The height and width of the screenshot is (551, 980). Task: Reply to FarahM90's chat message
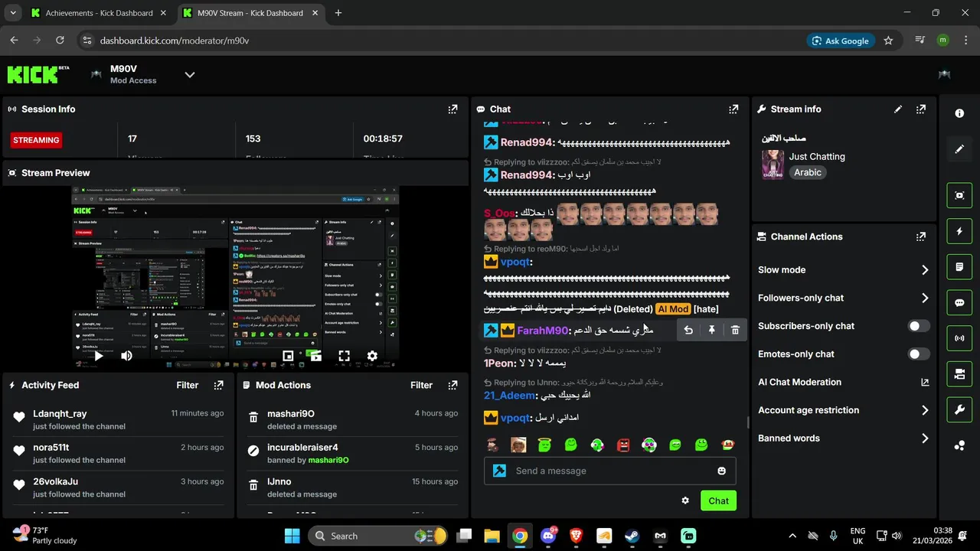(688, 330)
